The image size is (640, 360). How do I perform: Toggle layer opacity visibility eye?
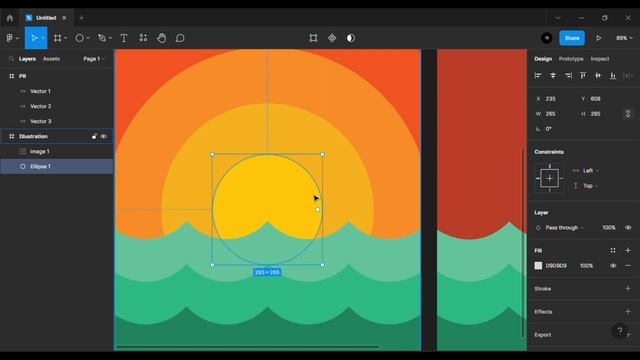coord(628,228)
